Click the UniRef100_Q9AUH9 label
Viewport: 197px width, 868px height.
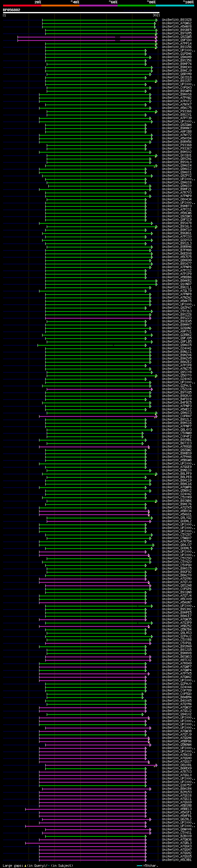point(177,57)
